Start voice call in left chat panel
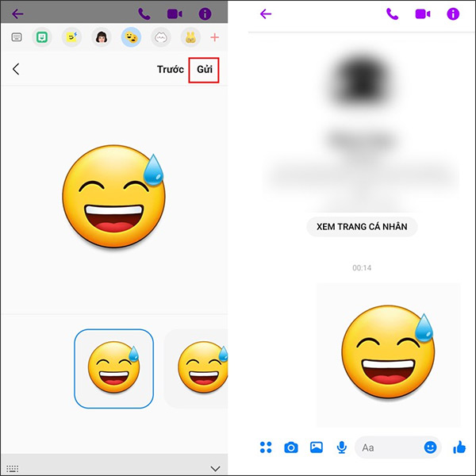 point(144,13)
